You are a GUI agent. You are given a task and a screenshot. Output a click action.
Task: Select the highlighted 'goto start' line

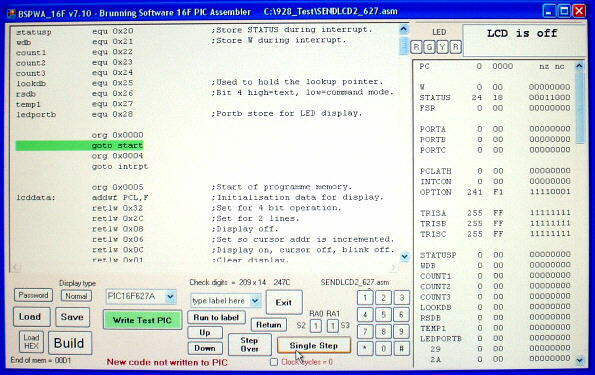click(79, 145)
